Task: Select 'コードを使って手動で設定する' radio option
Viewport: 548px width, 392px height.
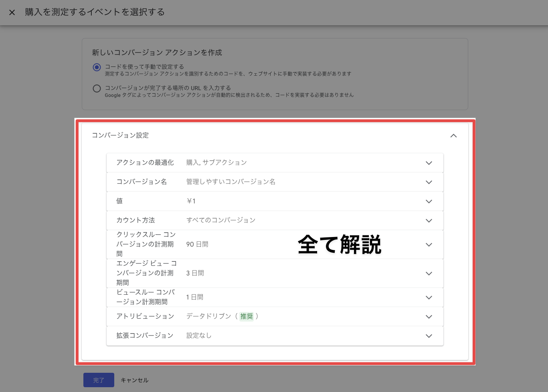Action: pyautogui.click(x=97, y=67)
